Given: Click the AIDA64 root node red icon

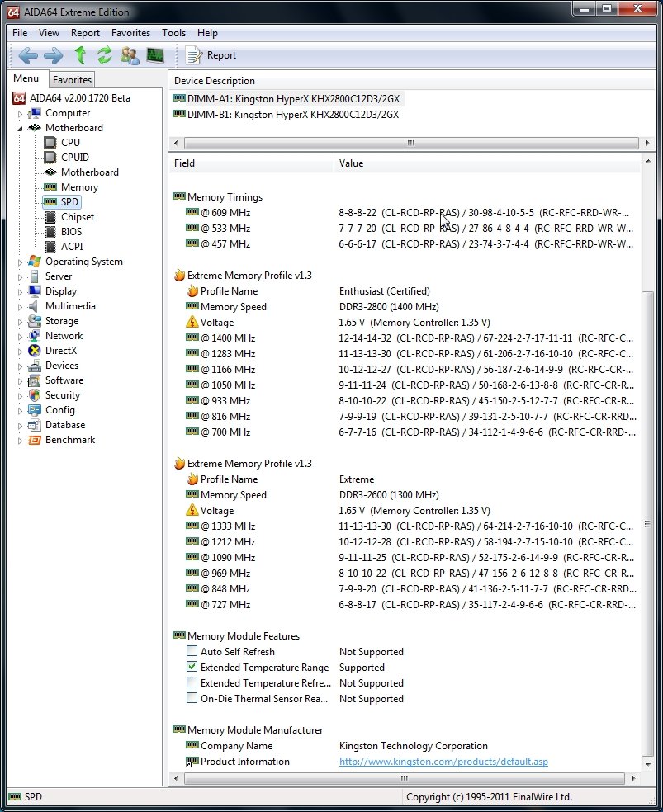Looking at the screenshot, I should (x=19, y=98).
